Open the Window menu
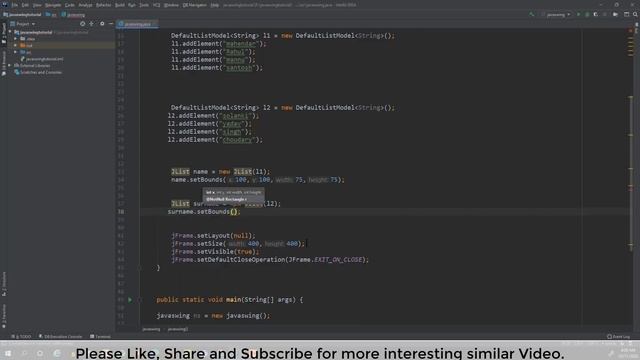This screenshot has width=640, height=360. (171, 5)
